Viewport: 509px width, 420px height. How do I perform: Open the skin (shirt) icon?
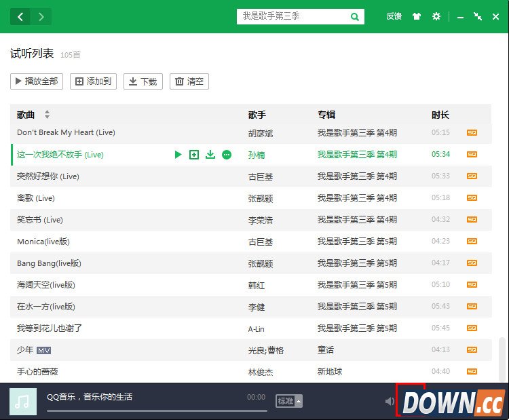417,16
